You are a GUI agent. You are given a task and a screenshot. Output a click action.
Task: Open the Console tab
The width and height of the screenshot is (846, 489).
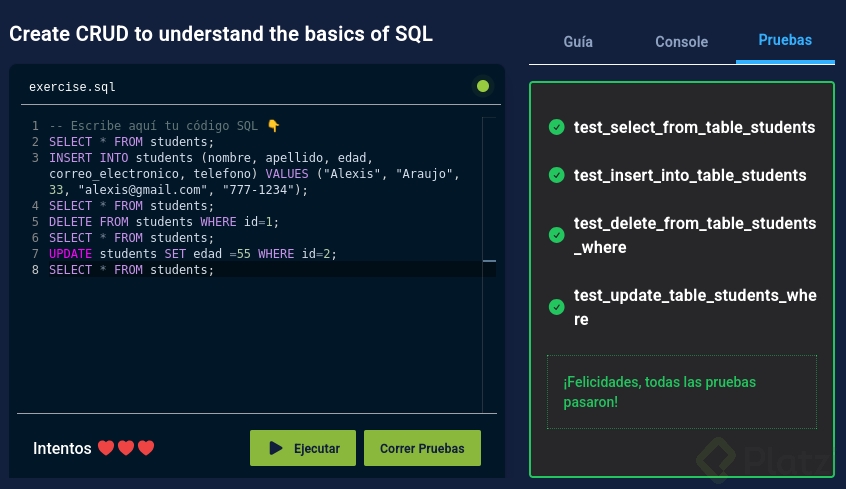click(681, 42)
